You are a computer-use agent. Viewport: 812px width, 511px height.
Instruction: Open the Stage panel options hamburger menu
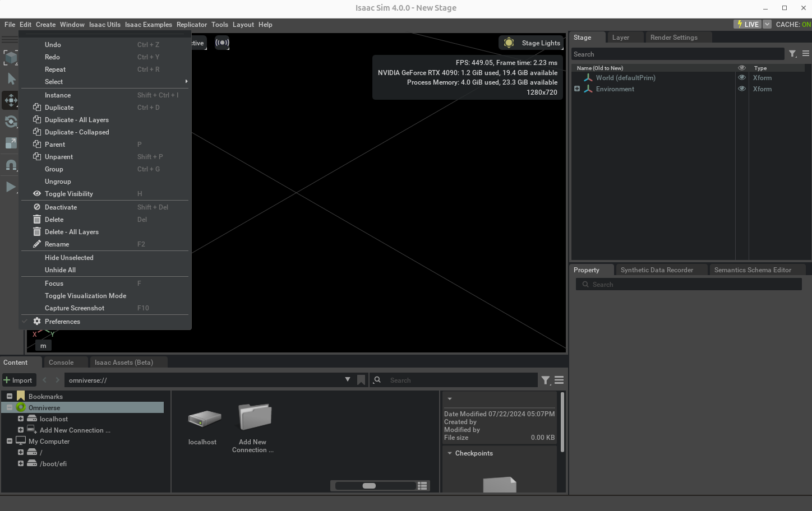tap(806, 54)
